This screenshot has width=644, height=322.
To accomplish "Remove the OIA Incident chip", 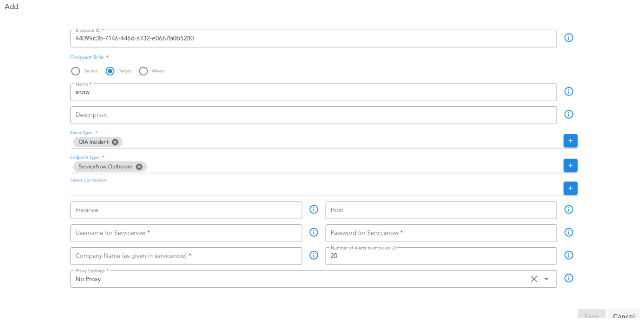I will (115, 142).
